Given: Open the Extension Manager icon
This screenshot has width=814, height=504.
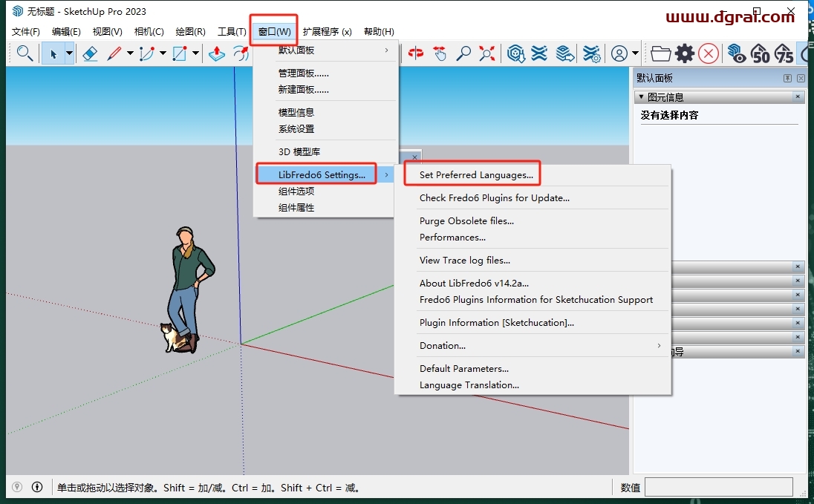Looking at the screenshot, I should [592, 53].
